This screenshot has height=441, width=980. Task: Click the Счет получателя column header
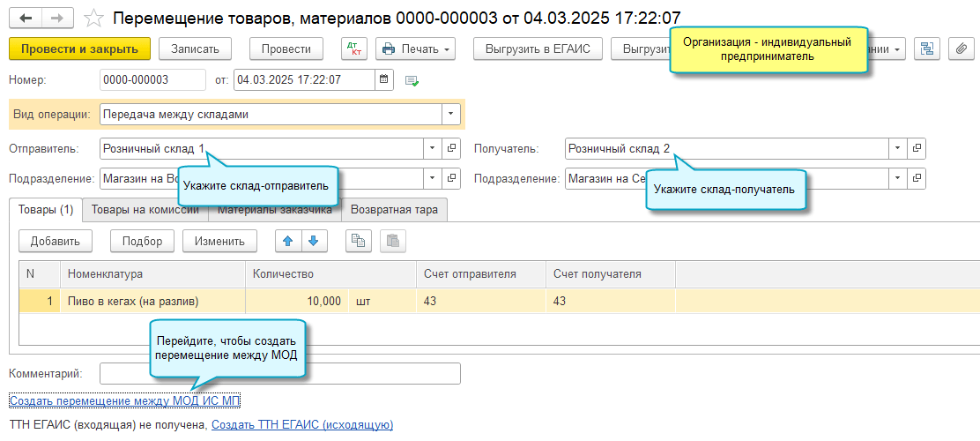(x=611, y=274)
